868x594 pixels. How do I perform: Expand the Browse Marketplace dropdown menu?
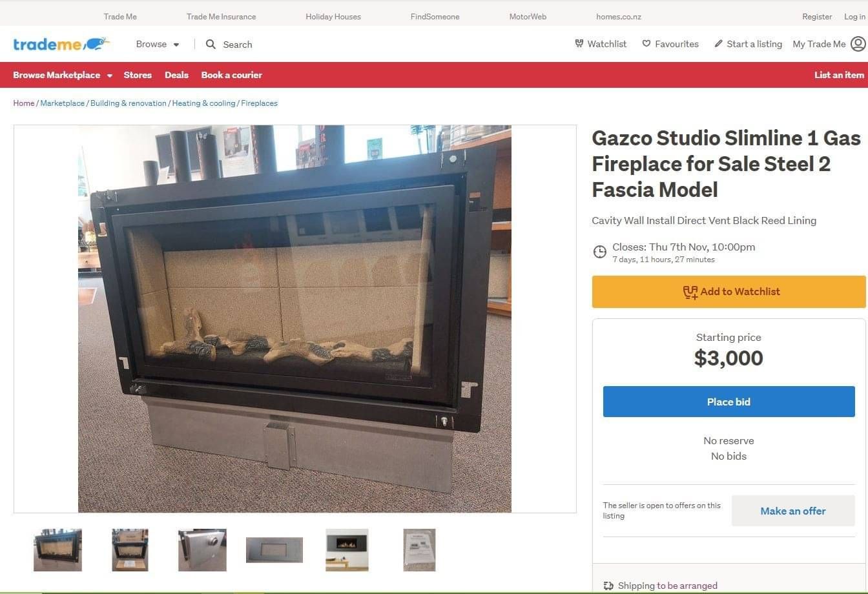(63, 75)
